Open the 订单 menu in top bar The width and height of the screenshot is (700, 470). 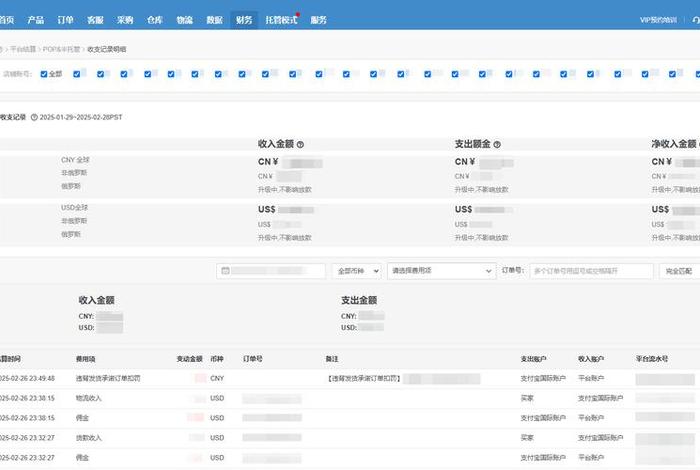[65, 20]
